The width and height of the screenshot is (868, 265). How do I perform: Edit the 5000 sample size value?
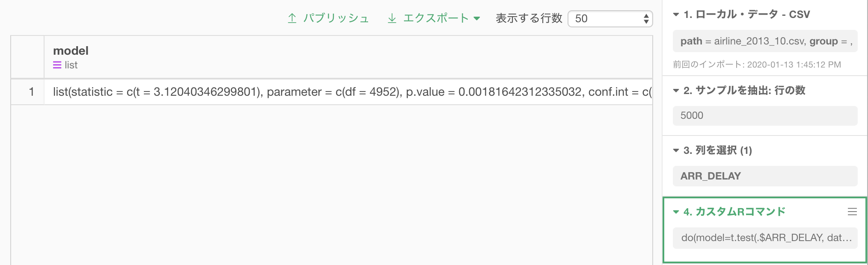[765, 115]
